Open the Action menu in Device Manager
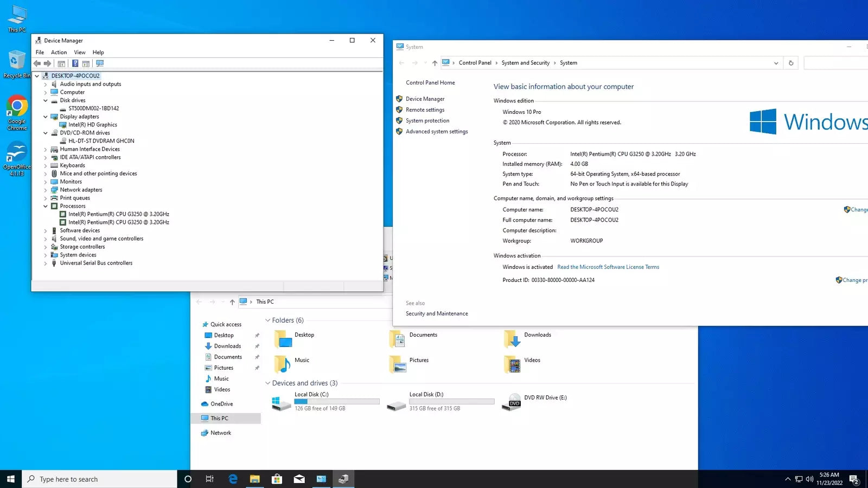 59,53
